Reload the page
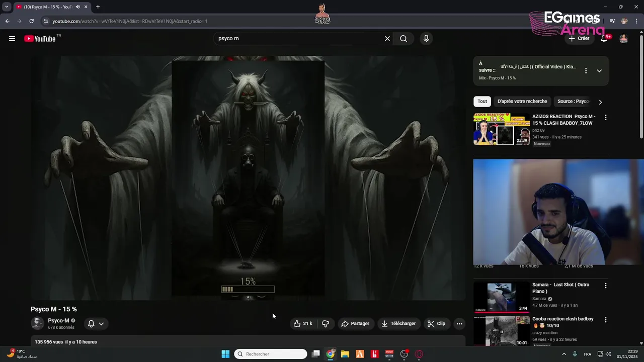This screenshot has width=644, height=362. [x=31, y=21]
